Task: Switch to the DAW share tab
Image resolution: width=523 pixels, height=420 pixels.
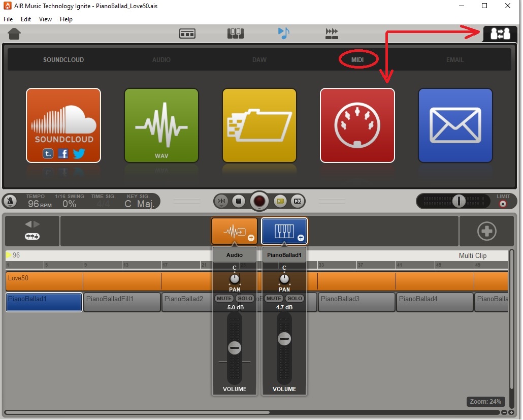Action: pyautogui.click(x=259, y=60)
